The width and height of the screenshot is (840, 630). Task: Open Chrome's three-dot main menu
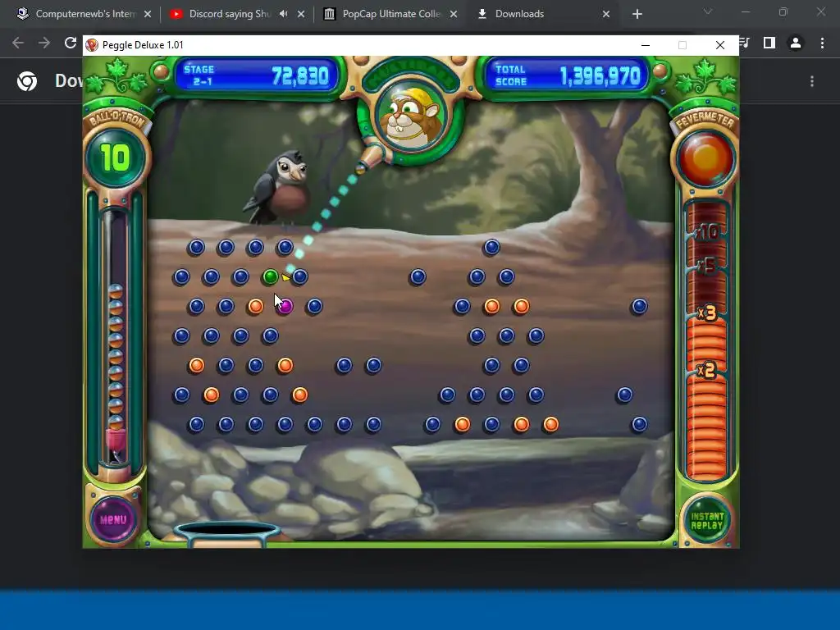point(822,43)
